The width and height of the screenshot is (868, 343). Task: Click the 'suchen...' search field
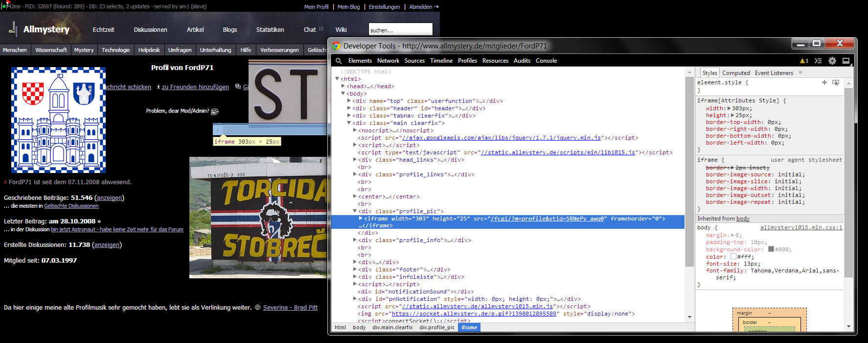[401, 29]
